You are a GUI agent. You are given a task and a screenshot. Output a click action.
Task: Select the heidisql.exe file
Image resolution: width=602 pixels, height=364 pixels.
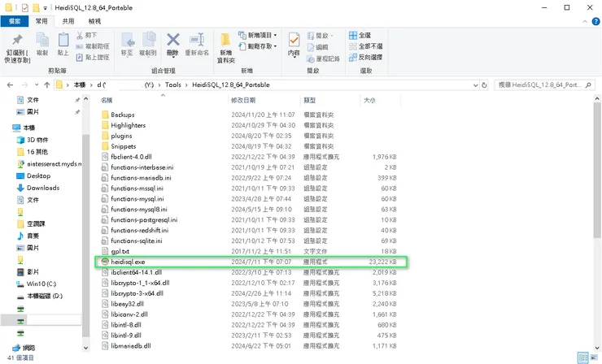click(251, 262)
